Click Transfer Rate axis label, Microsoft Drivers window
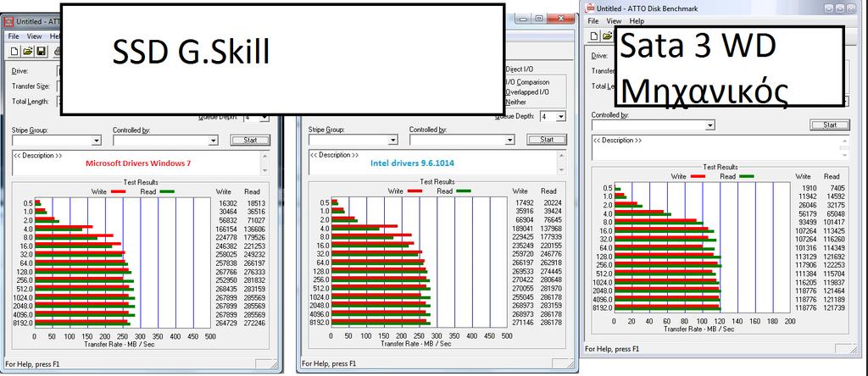 pyautogui.click(x=119, y=343)
